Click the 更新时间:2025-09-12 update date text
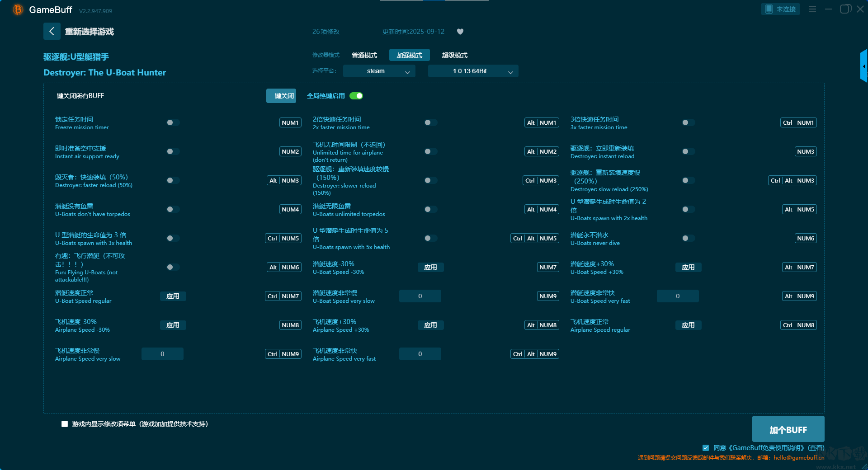Screen dimensions: 868x470 [413, 32]
